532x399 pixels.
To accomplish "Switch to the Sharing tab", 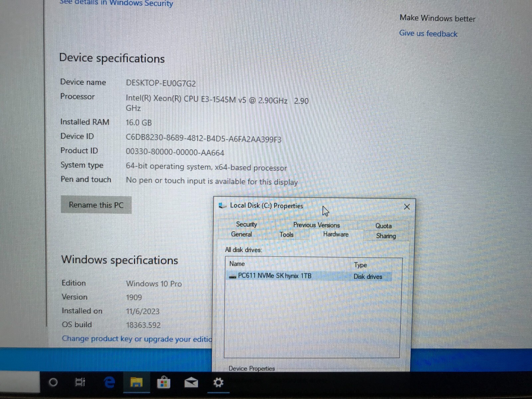I will pyautogui.click(x=386, y=236).
